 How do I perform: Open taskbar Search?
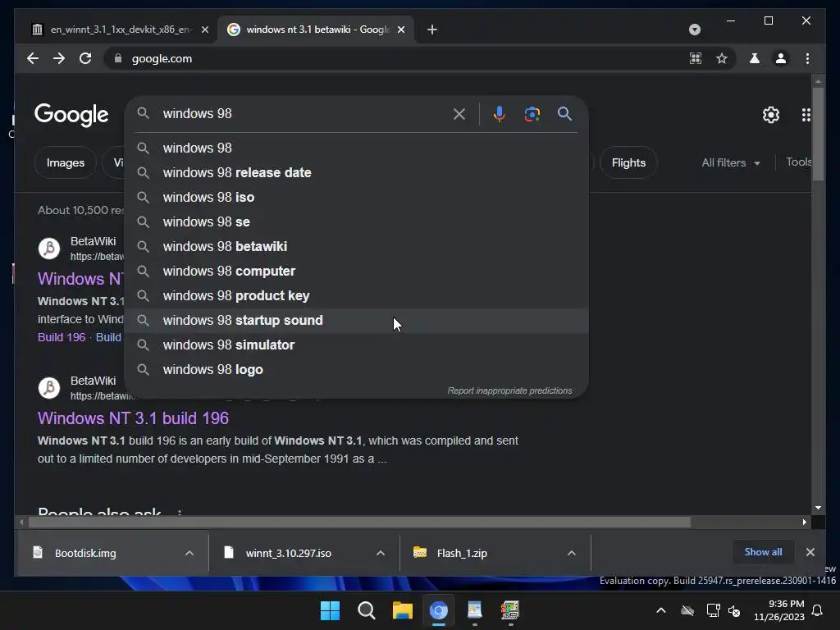pos(367,610)
